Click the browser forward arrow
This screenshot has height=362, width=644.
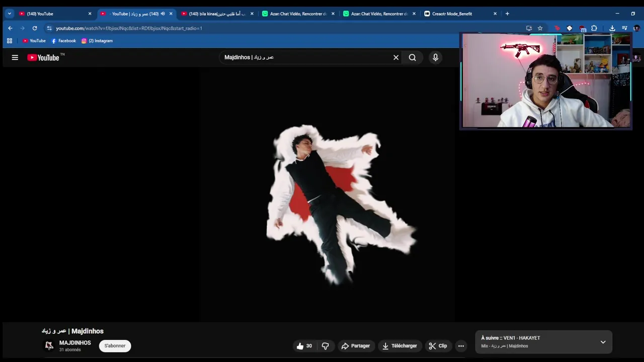[x=22, y=28]
